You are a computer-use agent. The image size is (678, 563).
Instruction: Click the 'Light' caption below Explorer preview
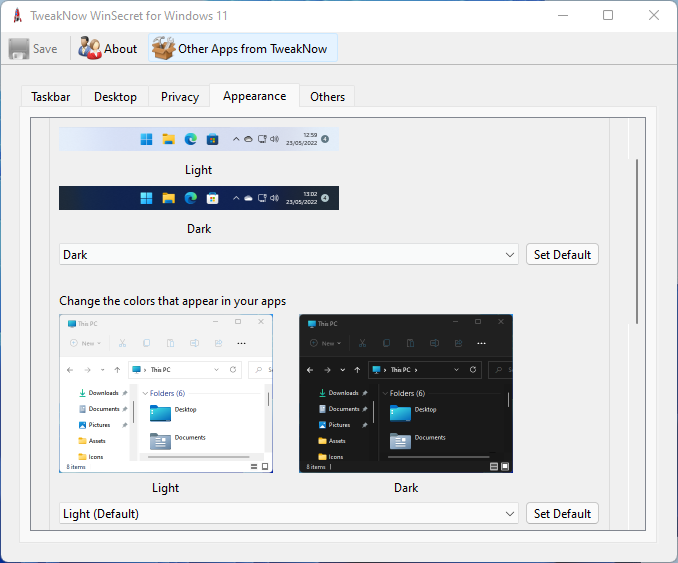pos(166,488)
